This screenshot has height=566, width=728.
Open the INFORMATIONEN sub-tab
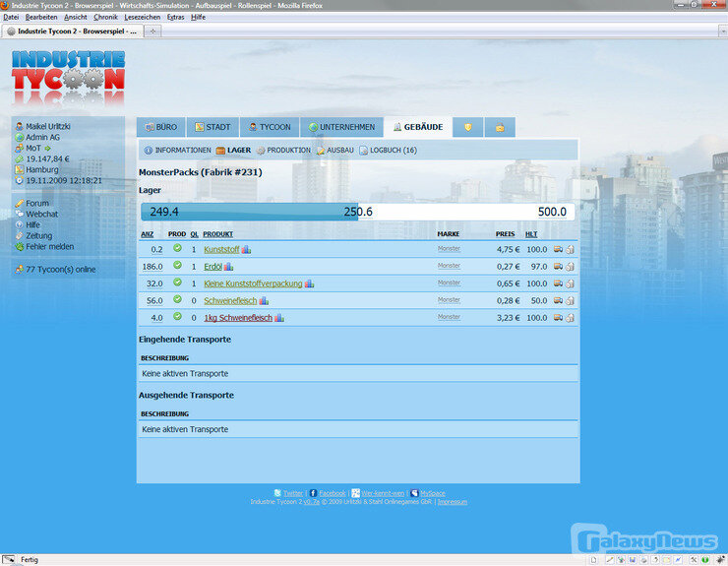pos(177,151)
